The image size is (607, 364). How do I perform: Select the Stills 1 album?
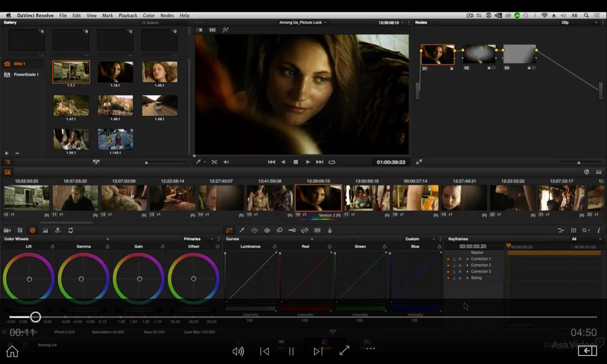pyautogui.click(x=20, y=64)
